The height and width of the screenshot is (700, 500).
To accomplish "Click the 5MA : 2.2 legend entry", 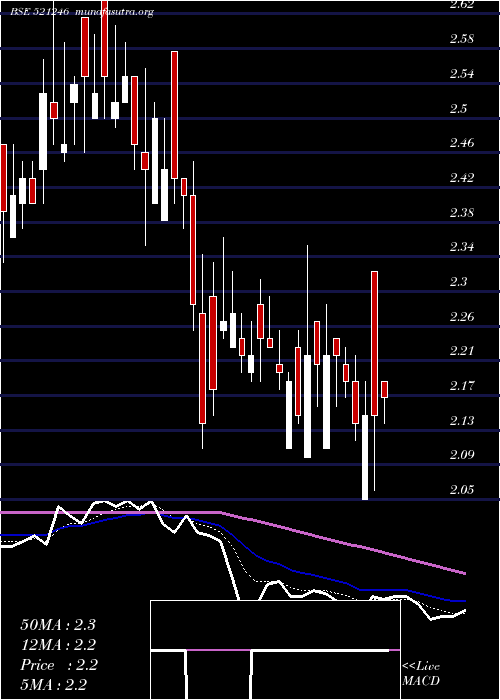I will coord(53,684).
